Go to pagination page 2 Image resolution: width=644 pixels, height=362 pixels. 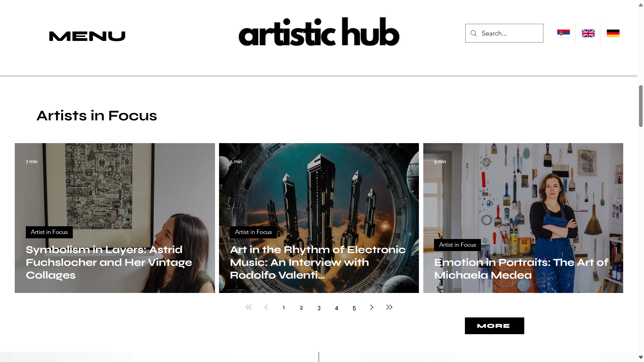[301, 308]
